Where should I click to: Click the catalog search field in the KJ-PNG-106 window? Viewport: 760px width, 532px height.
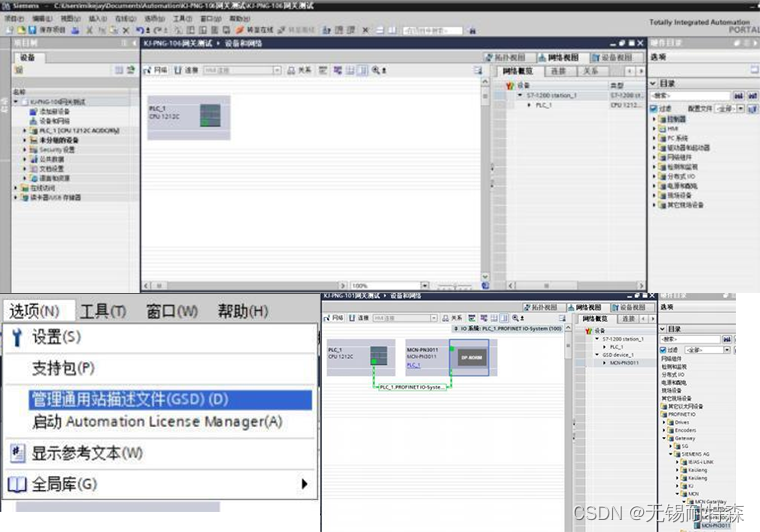coord(690,96)
